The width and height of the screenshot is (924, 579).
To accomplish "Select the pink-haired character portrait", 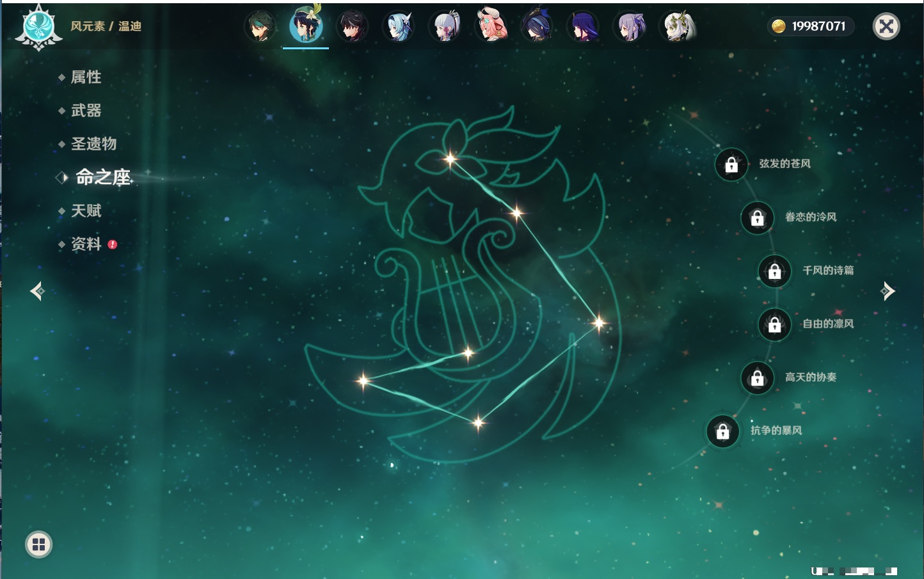I will click(x=491, y=27).
